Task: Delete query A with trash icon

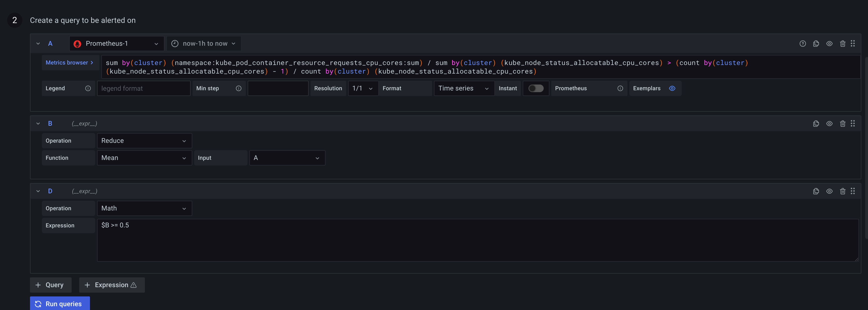Action: (x=842, y=44)
